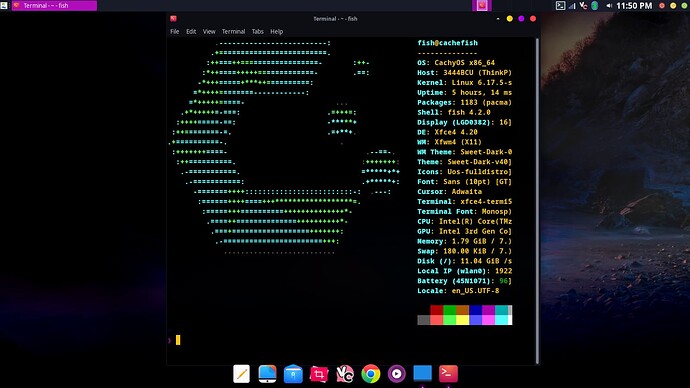690x388 pixels.
Task: Select the Terminal fish taskbar button
Action: [x=54, y=5]
